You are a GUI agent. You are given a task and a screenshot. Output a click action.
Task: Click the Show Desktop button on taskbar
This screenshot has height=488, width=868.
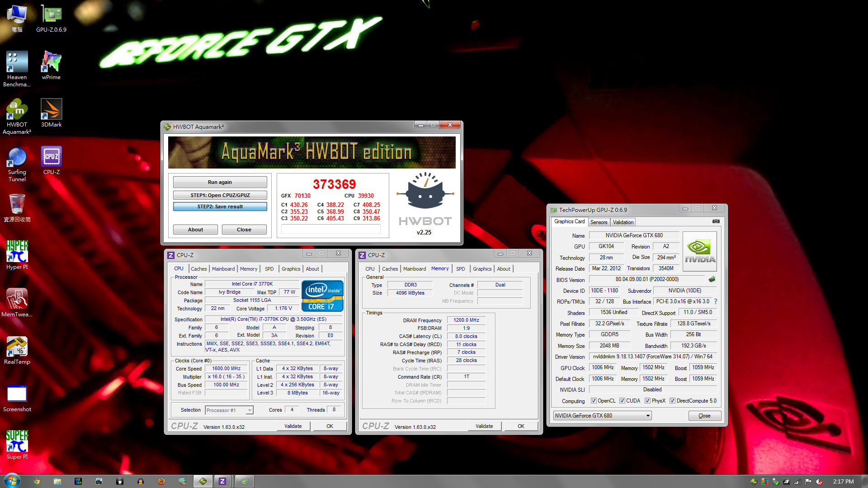864,481
